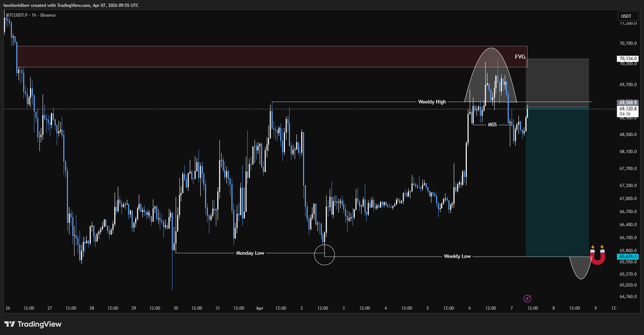This screenshot has width=644, height=335.
Task: Click the Apr month label on the time axis
Action: pyautogui.click(x=260, y=309)
